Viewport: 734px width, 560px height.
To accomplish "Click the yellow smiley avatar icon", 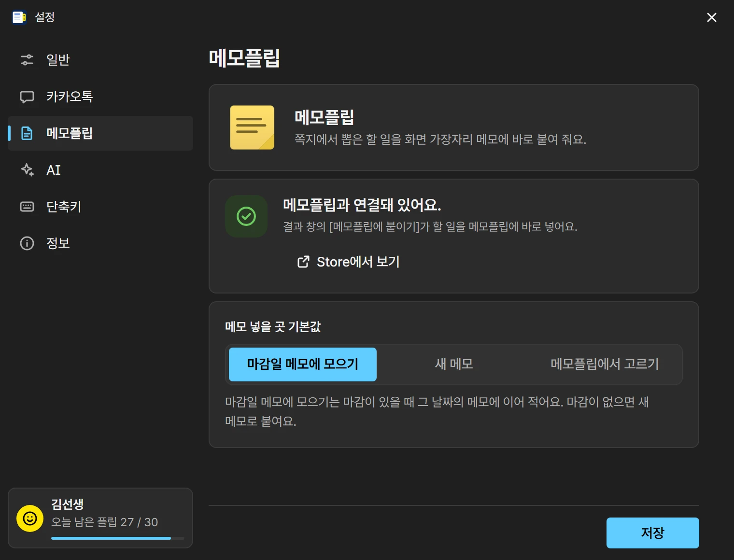I will click(30, 518).
